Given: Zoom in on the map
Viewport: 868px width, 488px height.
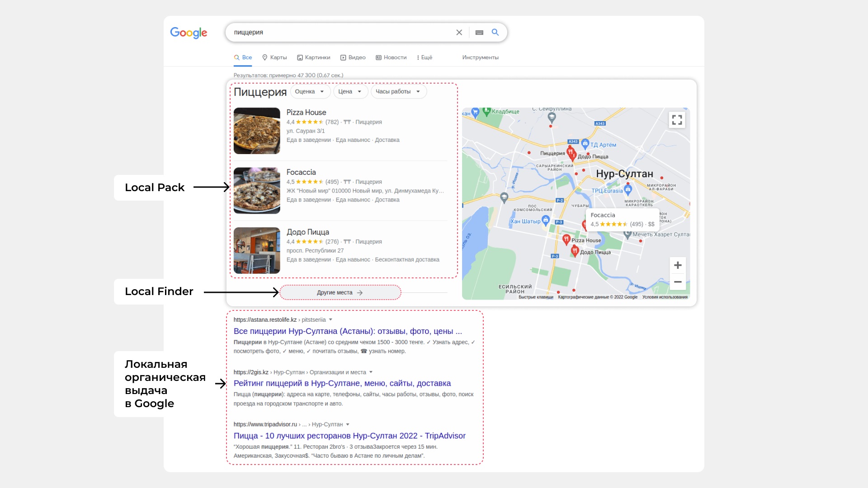Looking at the screenshot, I should (x=677, y=265).
